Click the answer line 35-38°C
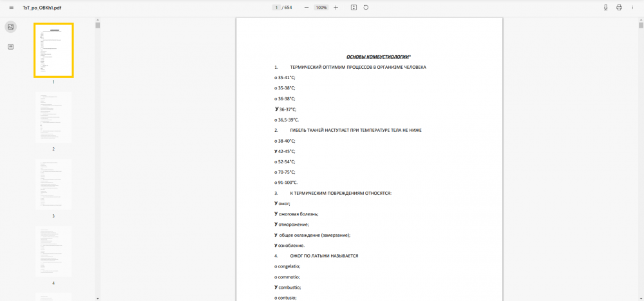 [285, 87]
